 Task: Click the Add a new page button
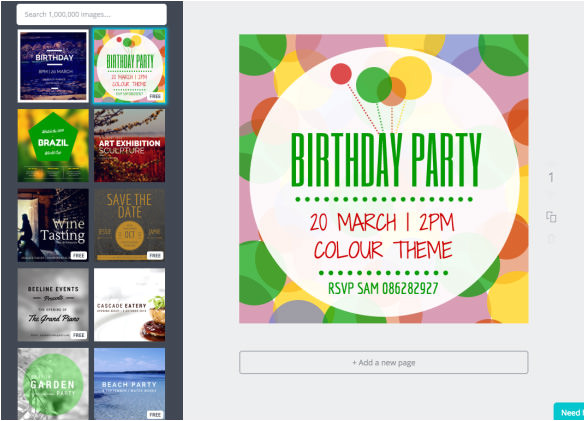coord(384,362)
